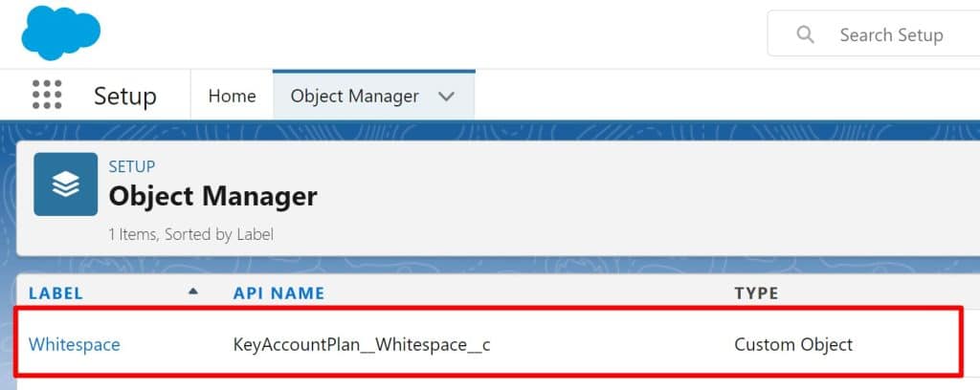The image size is (980, 390).
Task: Sort by the TYPE column header
Action: coord(756,292)
